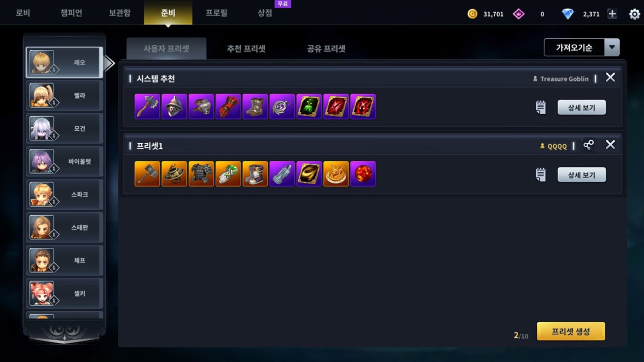
Task: Click the share icon on 프리셋1
Action: click(588, 145)
